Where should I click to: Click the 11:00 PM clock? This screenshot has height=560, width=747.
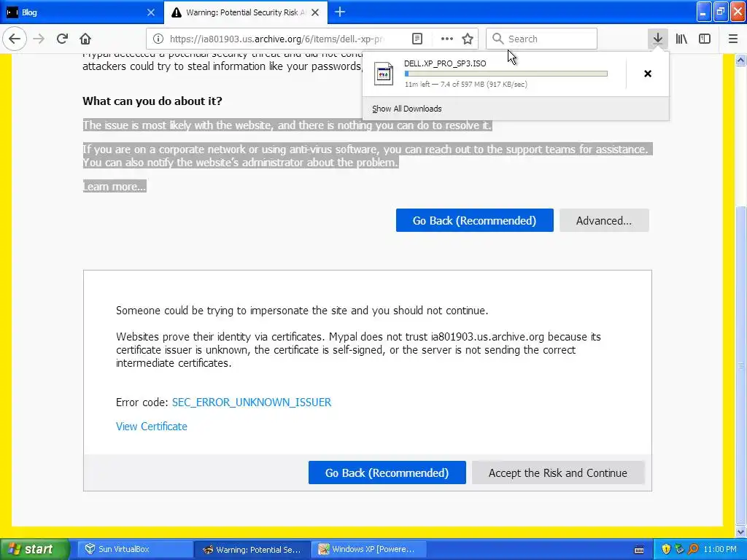click(x=720, y=549)
